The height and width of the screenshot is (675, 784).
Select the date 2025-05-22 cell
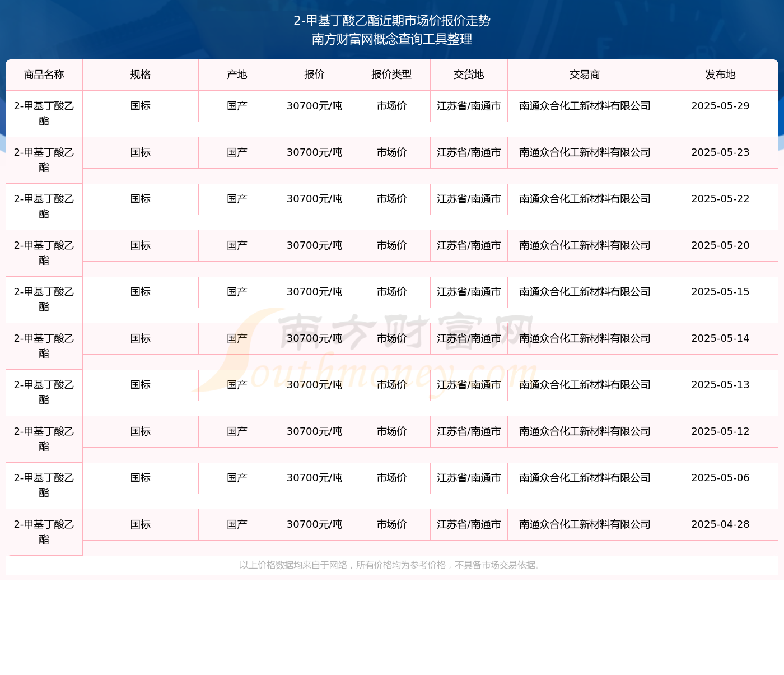click(x=720, y=199)
